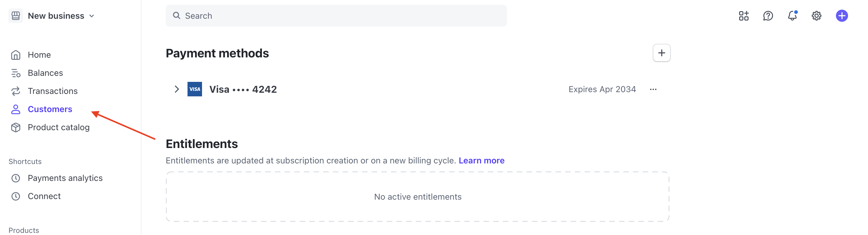Viewport: 868px width, 235px height.
Task: Click Learn more about entitlements
Action: [x=481, y=161]
